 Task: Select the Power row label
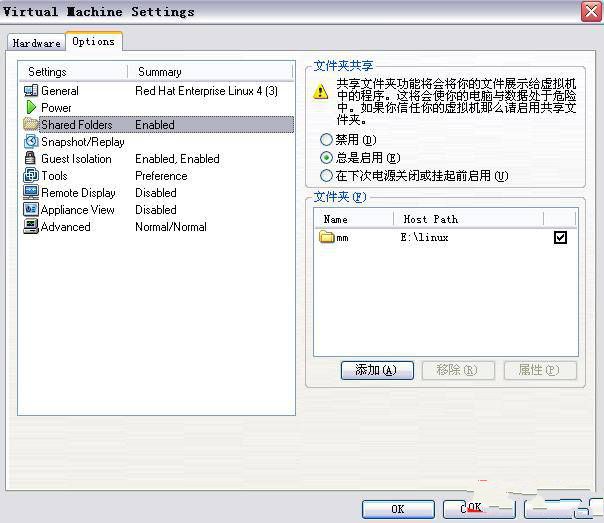56,108
